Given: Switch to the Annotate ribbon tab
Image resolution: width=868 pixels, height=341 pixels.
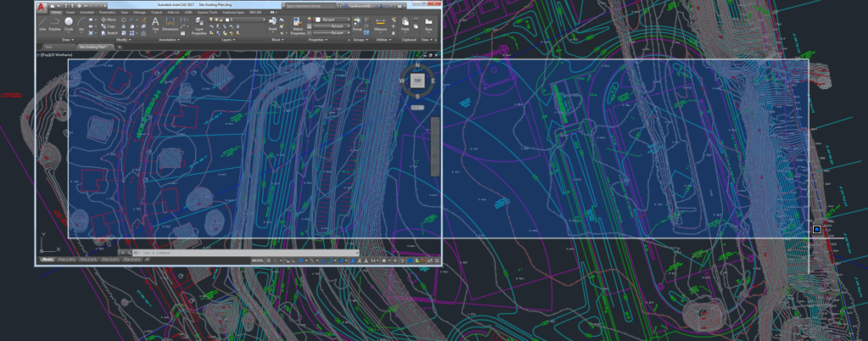Looking at the screenshot, I should [86, 13].
